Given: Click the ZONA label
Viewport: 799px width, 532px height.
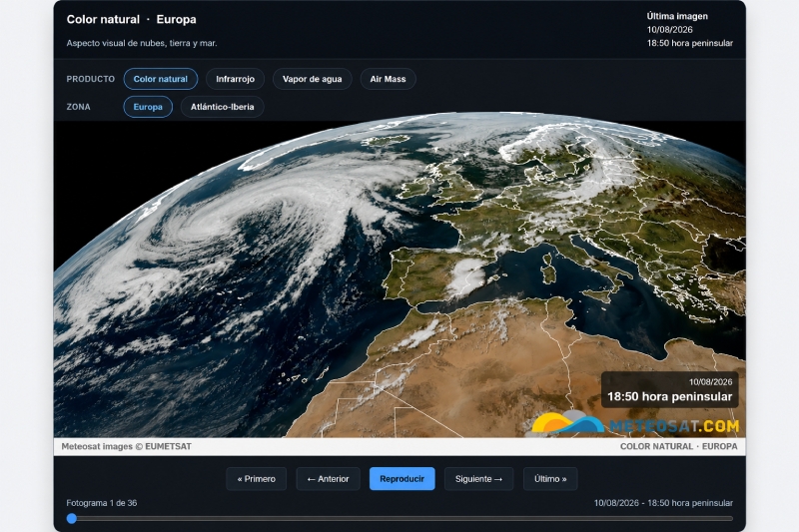Looking at the screenshot, I should [x=79, y=107].
